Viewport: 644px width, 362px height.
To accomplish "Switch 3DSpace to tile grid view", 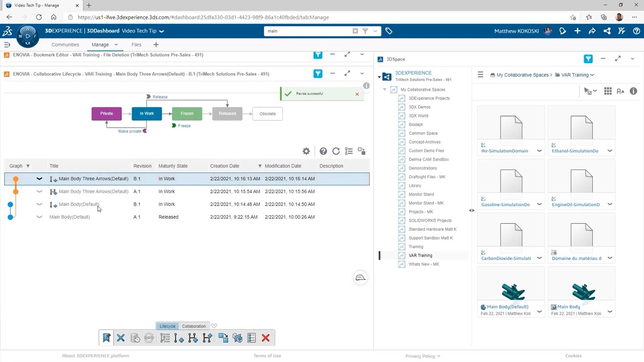I will [608, 91].
